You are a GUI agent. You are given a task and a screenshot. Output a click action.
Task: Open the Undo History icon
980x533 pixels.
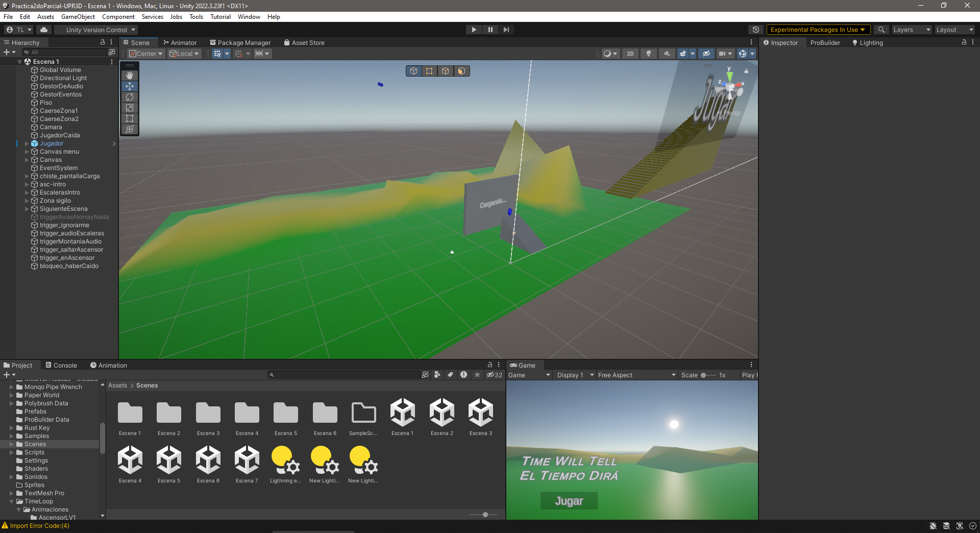[x=756, y=30]
